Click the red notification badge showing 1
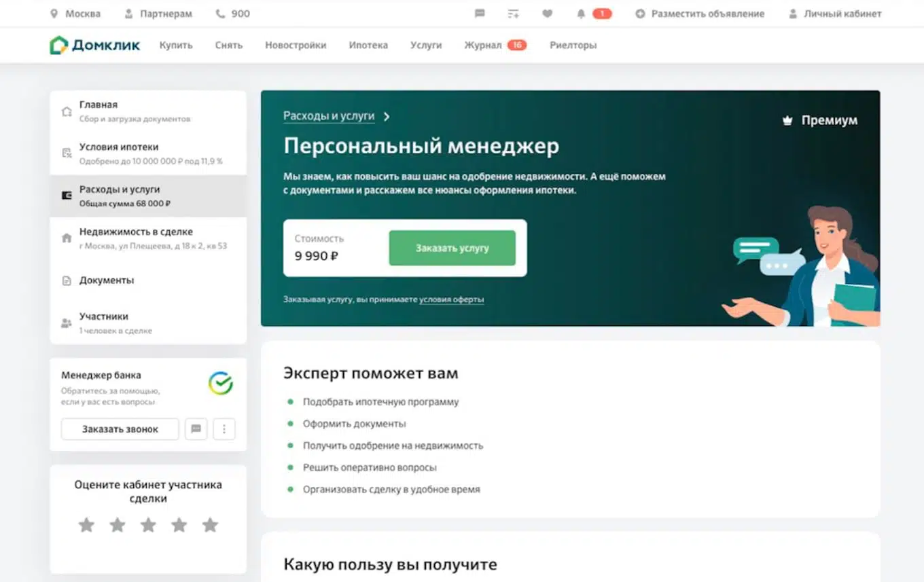This screenshot has height=582, width=924. [602, 14]
